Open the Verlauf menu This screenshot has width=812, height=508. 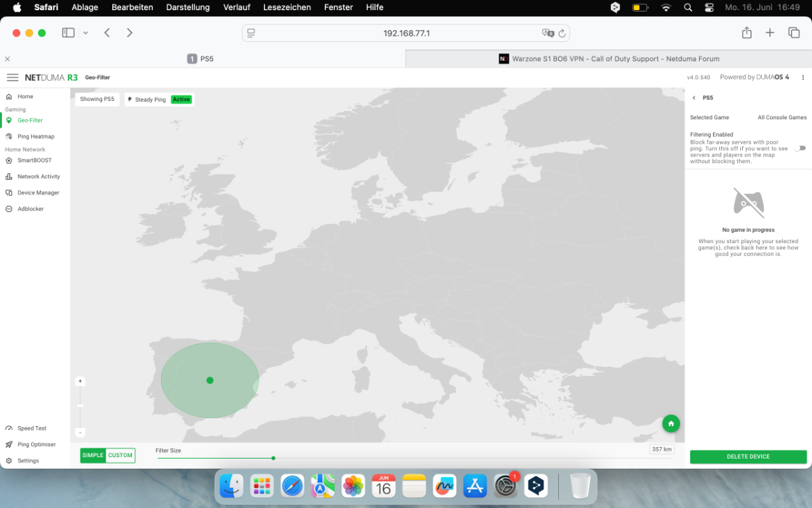pos(235,7)
